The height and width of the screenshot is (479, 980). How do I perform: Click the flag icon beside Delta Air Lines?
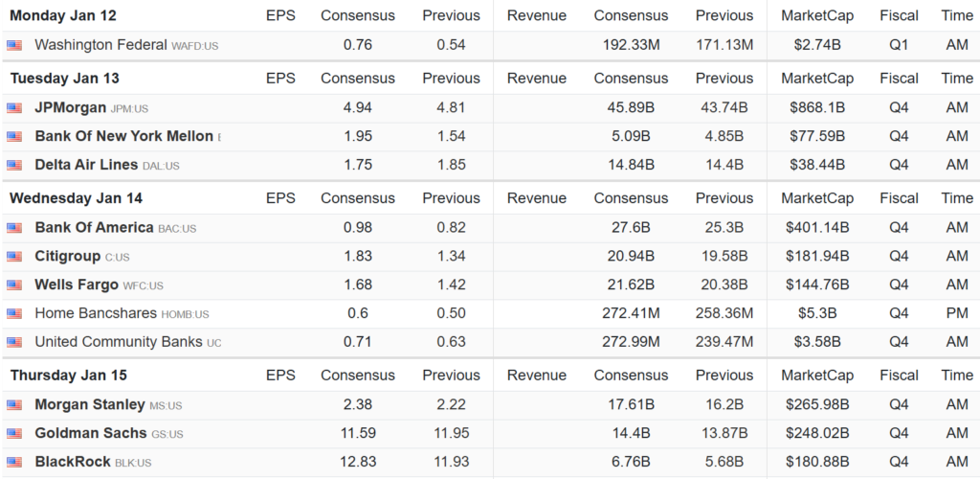pos(14,166)
